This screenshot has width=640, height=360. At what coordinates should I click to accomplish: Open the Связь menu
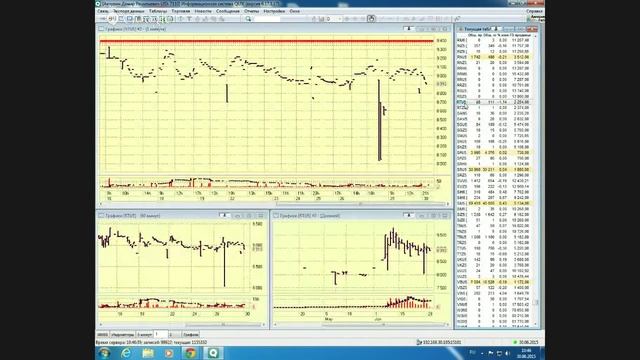102,11
